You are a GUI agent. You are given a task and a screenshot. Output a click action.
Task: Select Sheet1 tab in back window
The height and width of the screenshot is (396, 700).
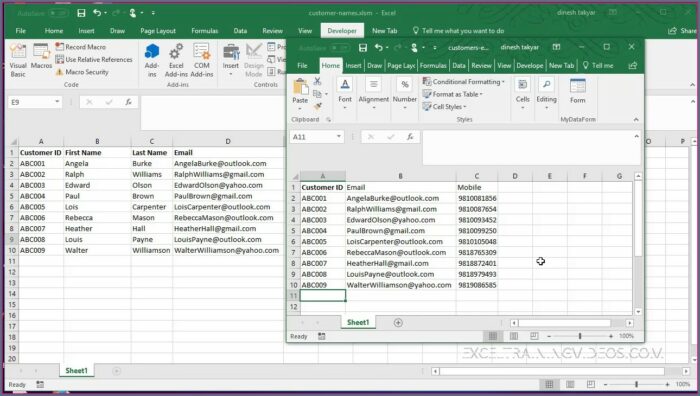tap(76, 371)
